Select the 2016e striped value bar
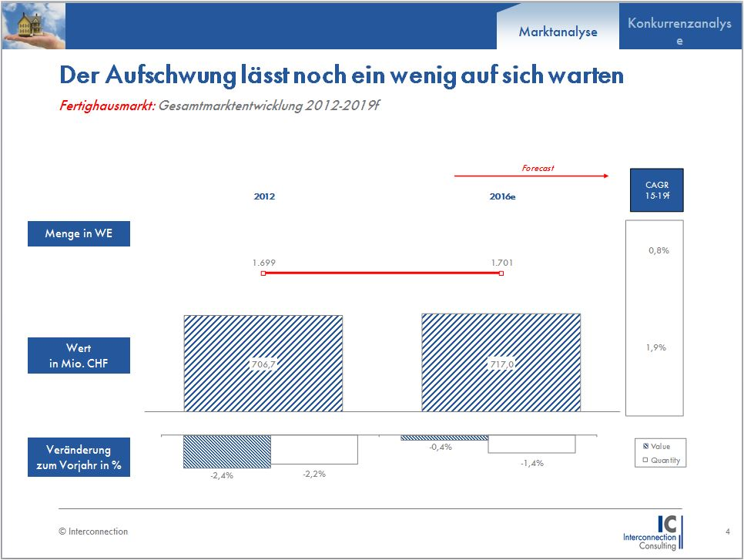 tap(501, 364)
